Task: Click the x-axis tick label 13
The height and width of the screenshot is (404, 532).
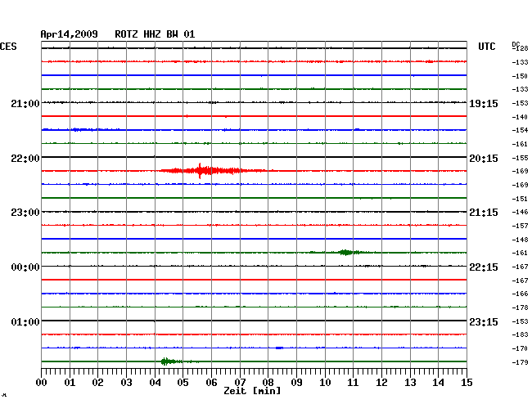Action: [410, 383]
